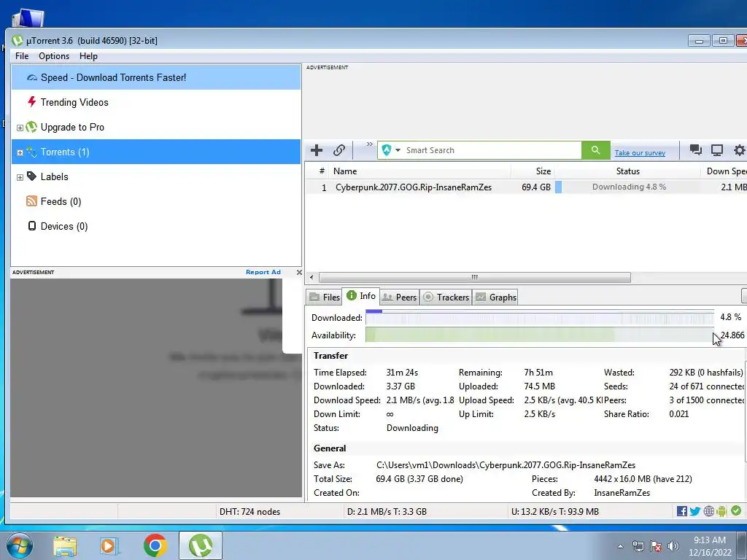Click the U: 13.2 KB/s upload status entry
Image resolution: width=747 pixels, height=560 pixels.
555,512
